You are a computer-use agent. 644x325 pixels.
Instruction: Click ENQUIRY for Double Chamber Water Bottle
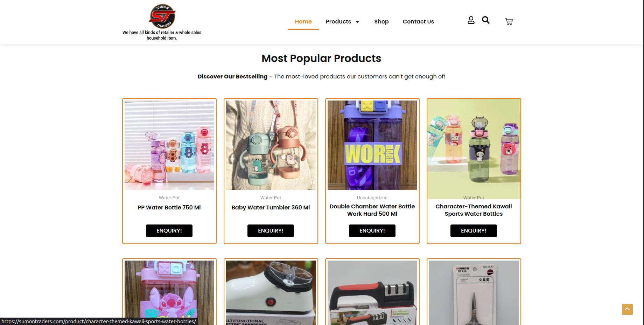(x=372, y=231)
